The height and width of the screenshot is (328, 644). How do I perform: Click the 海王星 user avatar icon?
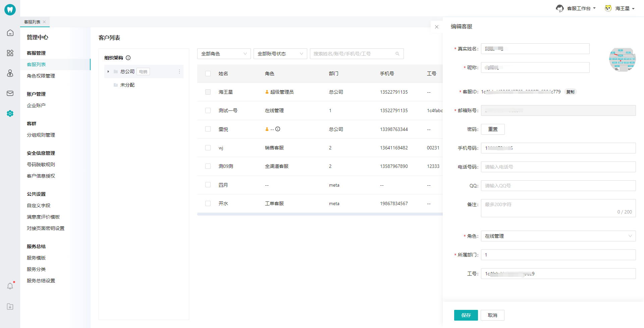point(608,8)
